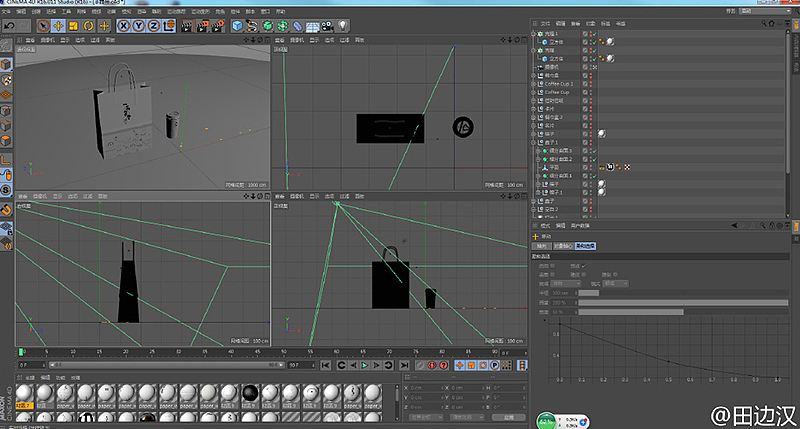Open the green Subdivision Surface generator icon
Image resolution: width=800 pixels, height=429 pixels.
(x=267, y=26)
